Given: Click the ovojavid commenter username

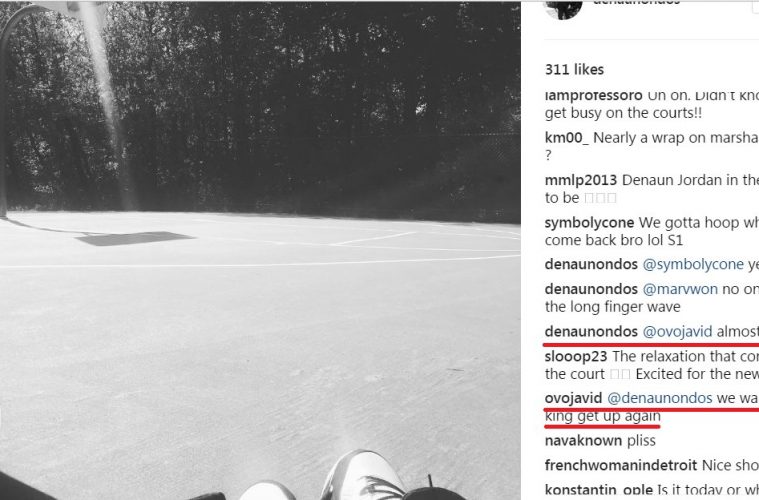Looking at the screenshot, I should click(x=573, y=398).
